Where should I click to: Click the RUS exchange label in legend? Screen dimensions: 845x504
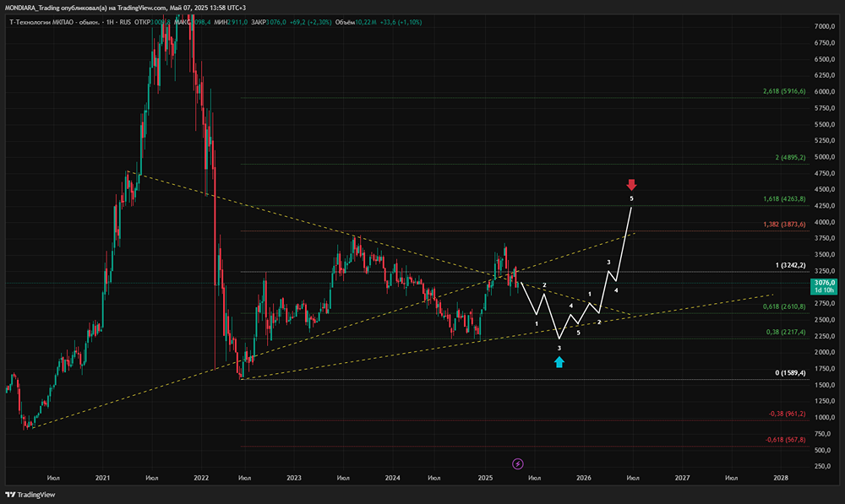tap(125, 22)
